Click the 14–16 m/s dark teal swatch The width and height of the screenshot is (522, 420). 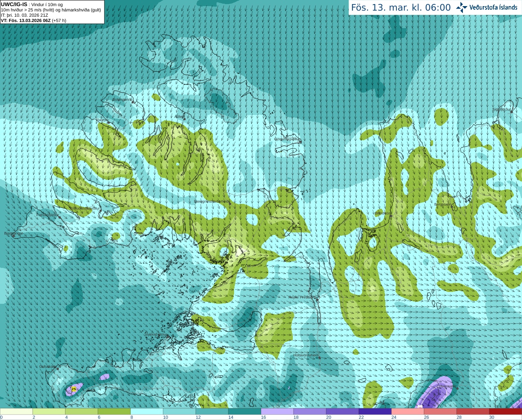point(245,411)
